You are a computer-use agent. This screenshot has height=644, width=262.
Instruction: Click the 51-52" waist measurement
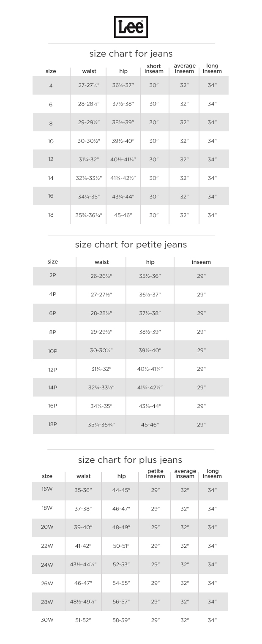click(83, 620)
